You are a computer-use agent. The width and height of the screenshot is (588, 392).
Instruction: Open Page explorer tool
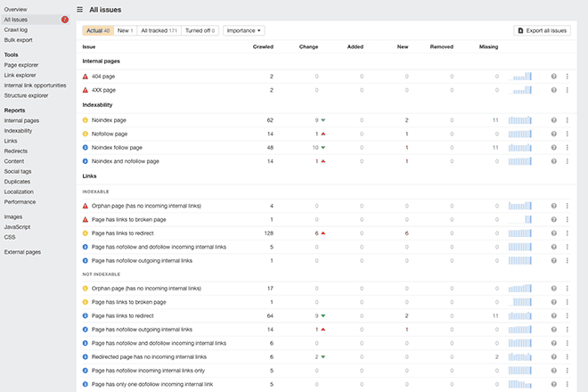tap(21, 65)
